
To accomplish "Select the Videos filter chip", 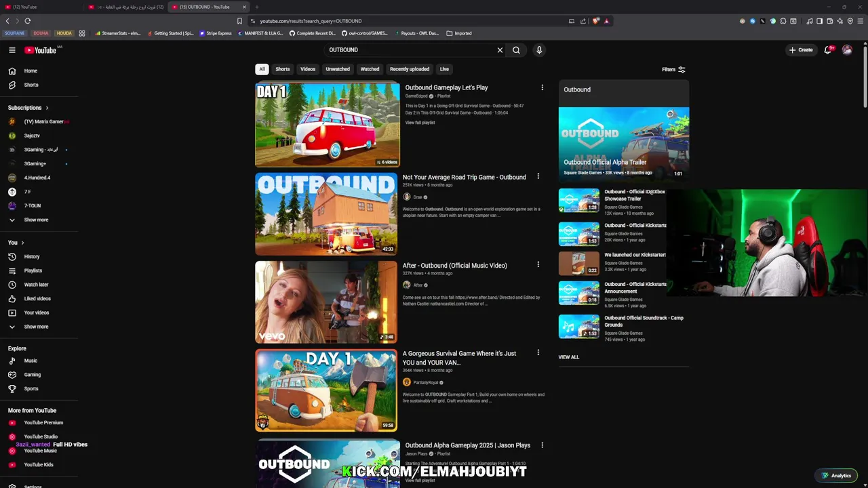I will [308, 69].
